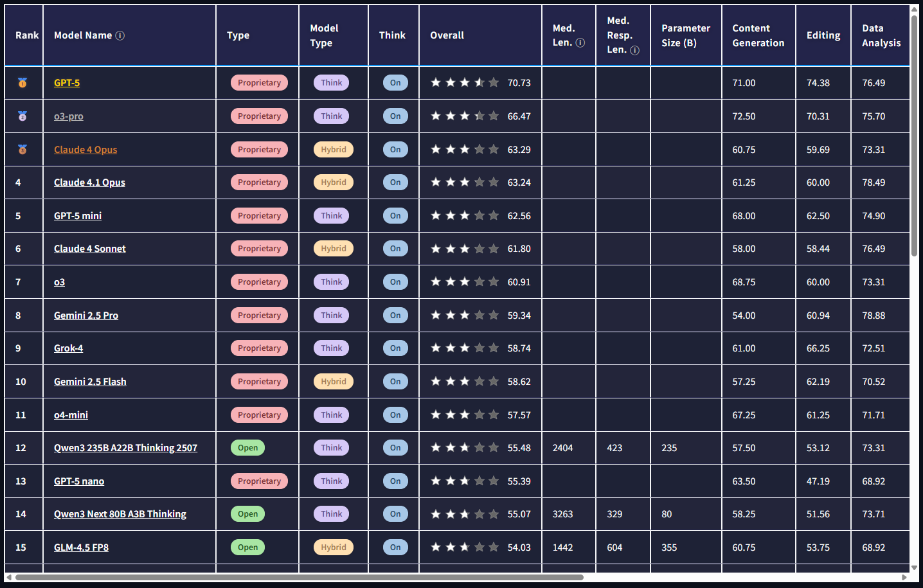Toggle Think On in the Grok-4 row
The image size is (923, 588).
click(395, 348)
